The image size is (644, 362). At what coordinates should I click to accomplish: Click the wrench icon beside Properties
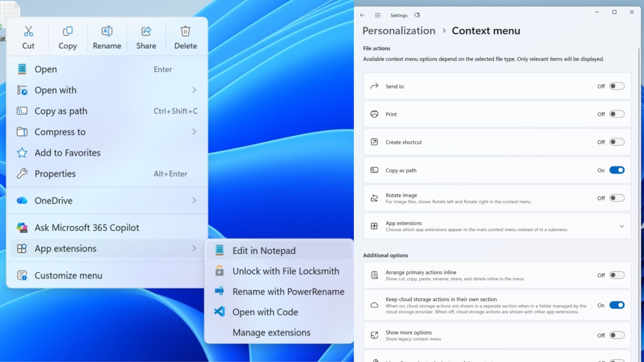22,173
